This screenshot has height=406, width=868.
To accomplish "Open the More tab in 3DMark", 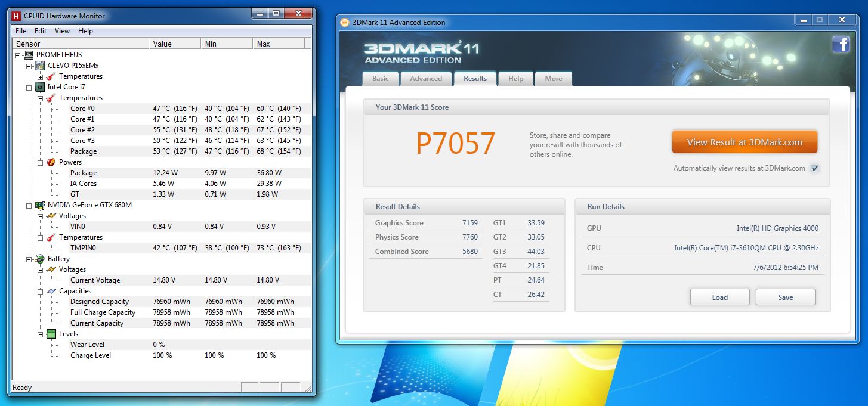I will (554, 79).
